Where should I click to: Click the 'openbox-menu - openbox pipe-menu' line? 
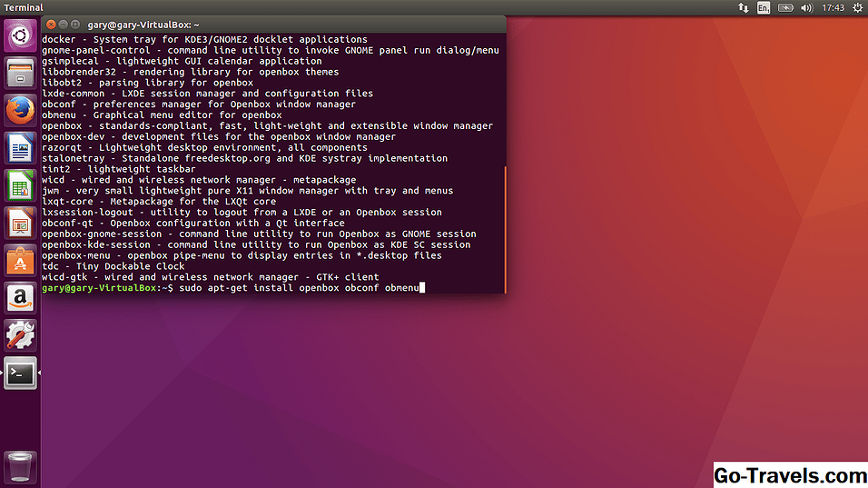pos(242,255)
